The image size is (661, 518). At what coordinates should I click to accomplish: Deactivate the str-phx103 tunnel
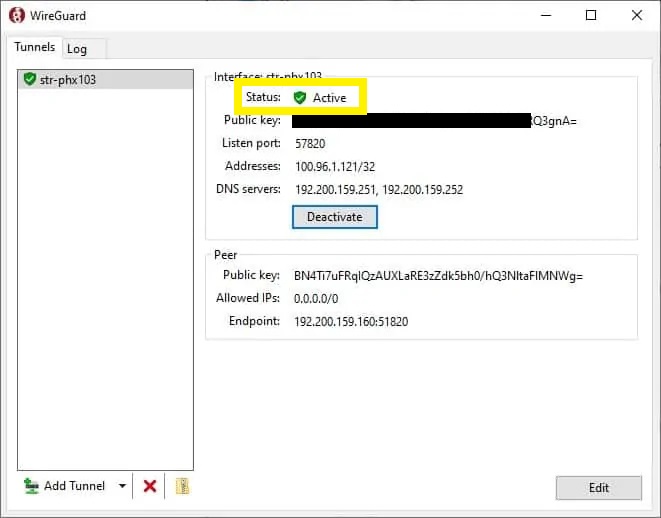[x=335, y=217]
